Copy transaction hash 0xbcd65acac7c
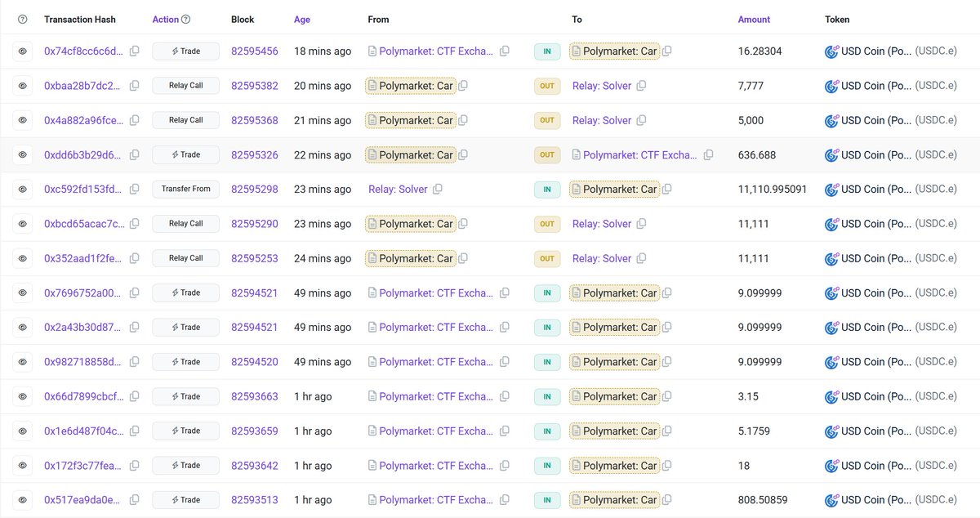The image size is (980, 518). click(x=135, y=223)
